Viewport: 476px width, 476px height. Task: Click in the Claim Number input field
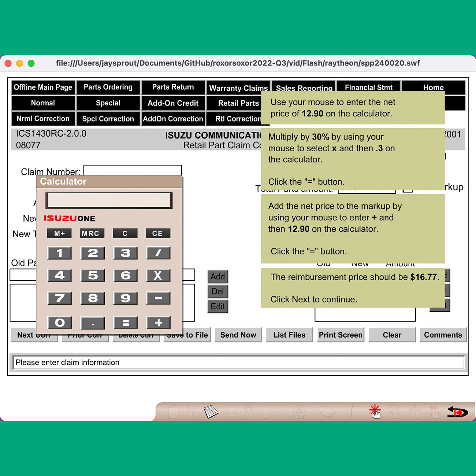point(133,170)
